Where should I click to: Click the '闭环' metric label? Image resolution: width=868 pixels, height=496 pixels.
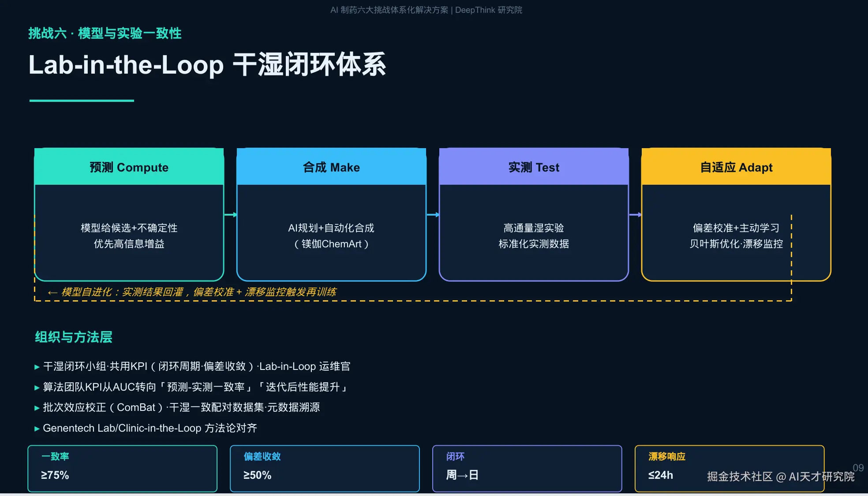pos(455,456)
